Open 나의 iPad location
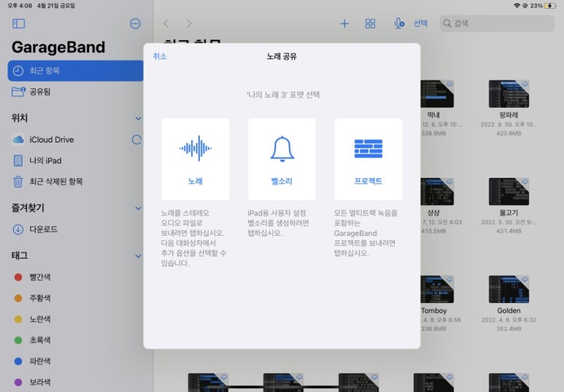Viewport: 564px width, 392px height. (x=76, y=161)
